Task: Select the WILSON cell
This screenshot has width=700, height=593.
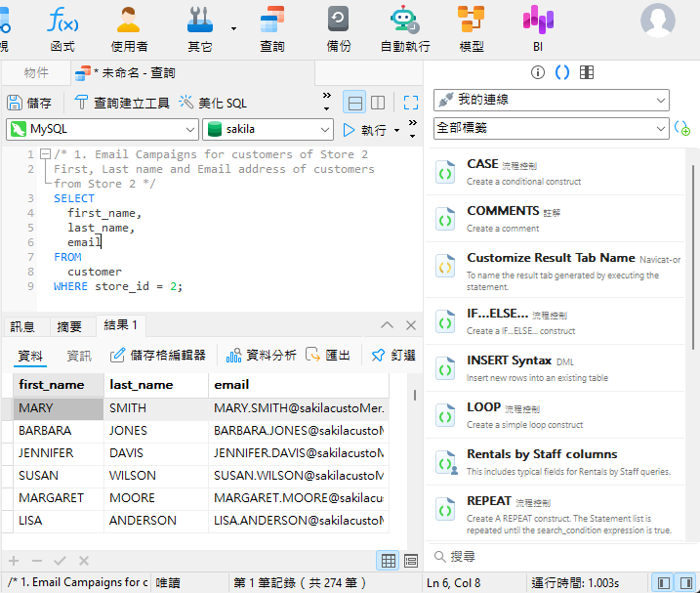Action: [x=156, y=476]
